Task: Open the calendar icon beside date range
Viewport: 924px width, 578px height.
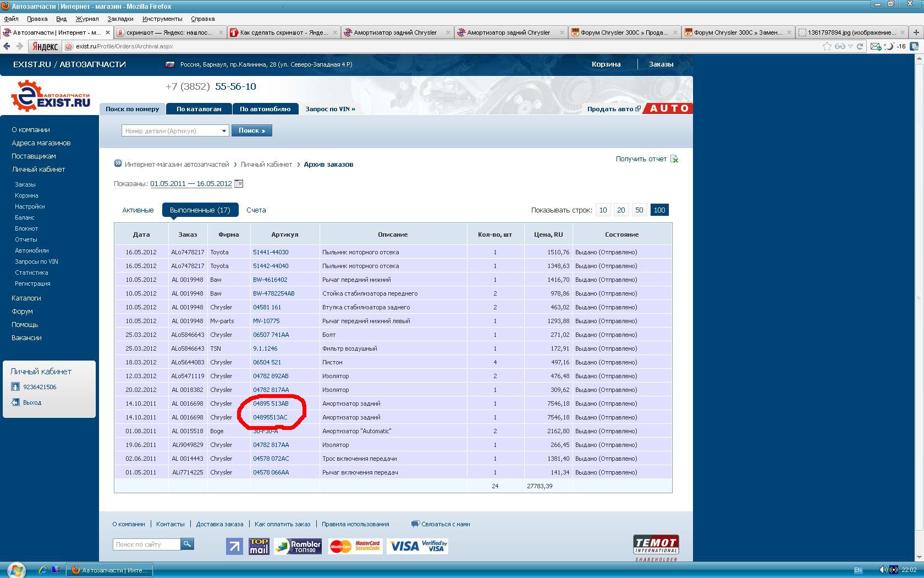Action: tap(239, 183)
